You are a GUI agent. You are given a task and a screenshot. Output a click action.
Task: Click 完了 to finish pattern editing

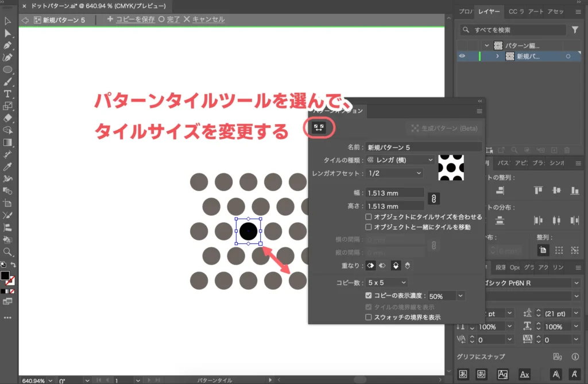(x=169, y=20)
